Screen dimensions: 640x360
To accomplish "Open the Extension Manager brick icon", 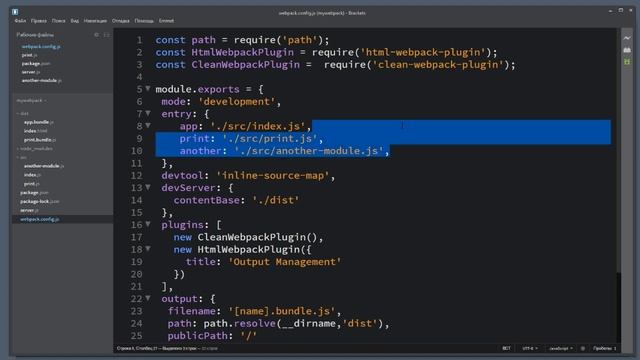I will point(627,50).
